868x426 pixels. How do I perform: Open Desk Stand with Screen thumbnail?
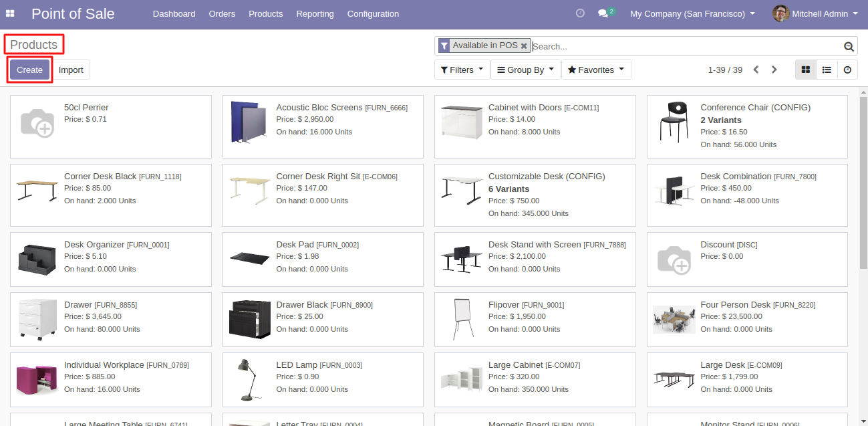click(x=461, y=259)
